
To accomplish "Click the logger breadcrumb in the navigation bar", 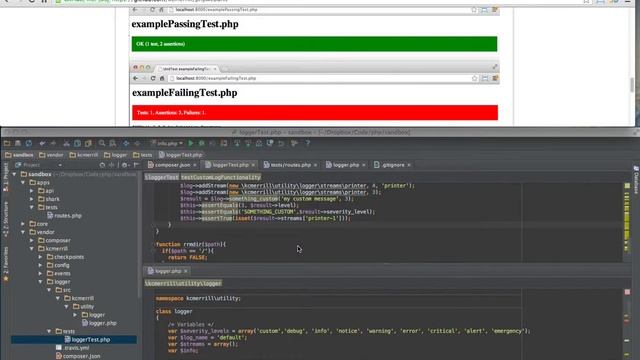I will 116,155.
